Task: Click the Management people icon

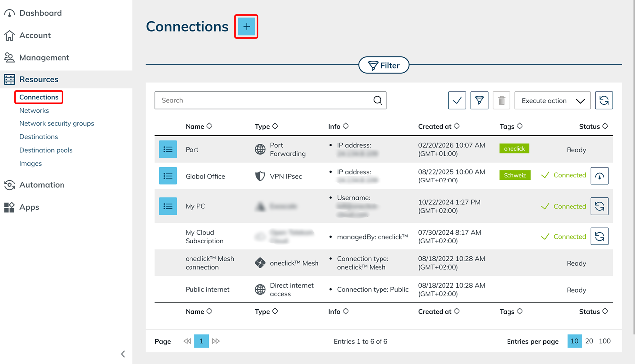Action: coord(9,58)
